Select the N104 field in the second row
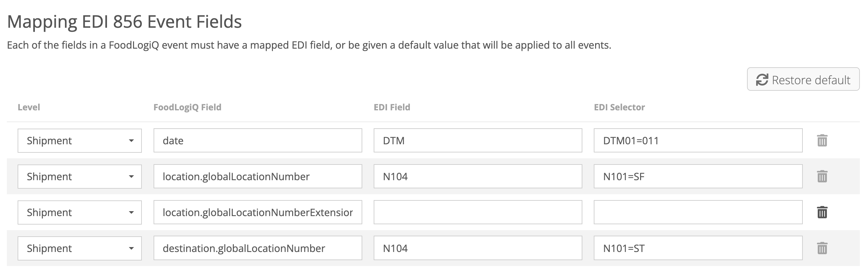Image resolution: width=868 pixels, height=267 pixels. click(x=478, y=176)
